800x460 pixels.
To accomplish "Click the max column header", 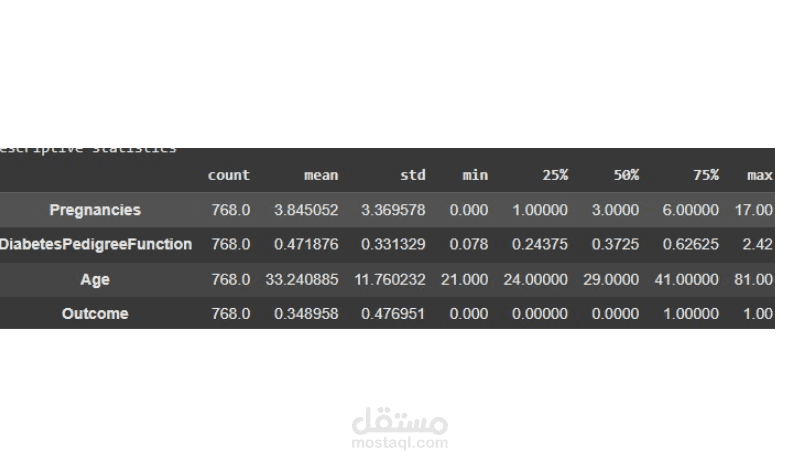I will click(760, 175).
